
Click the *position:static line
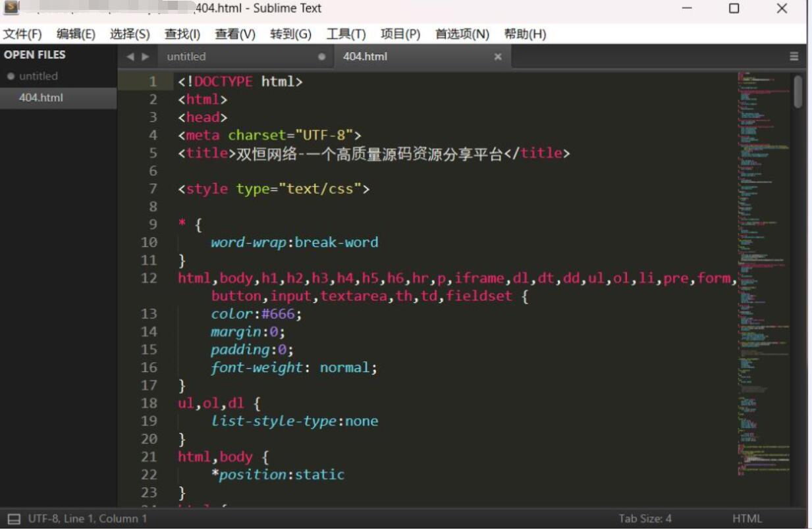[x=278, y=475]
